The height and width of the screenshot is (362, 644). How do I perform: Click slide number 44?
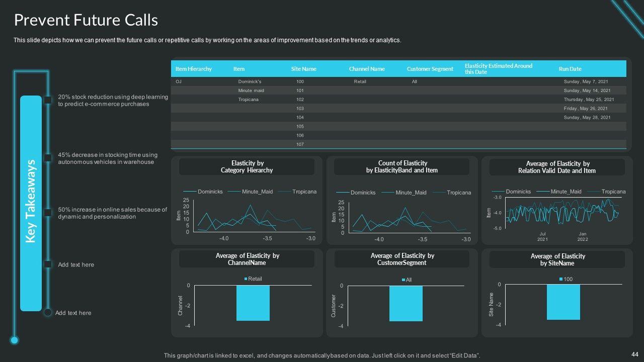tap(634, 354)
